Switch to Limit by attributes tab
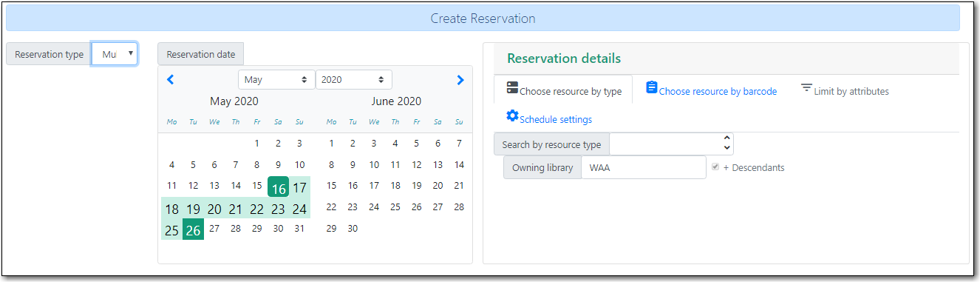The width and height of the screenshot is (980, 282). [x=845, y=90]
